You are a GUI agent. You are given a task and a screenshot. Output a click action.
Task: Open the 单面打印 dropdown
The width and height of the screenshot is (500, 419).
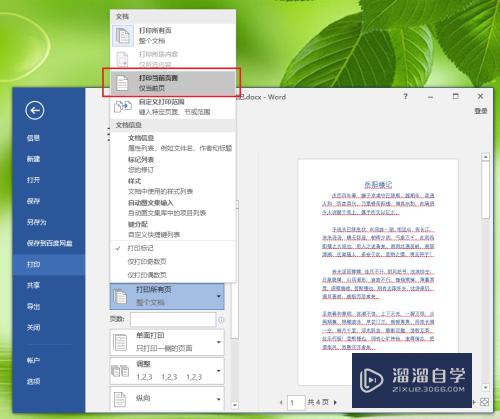(x=167, y=342)
